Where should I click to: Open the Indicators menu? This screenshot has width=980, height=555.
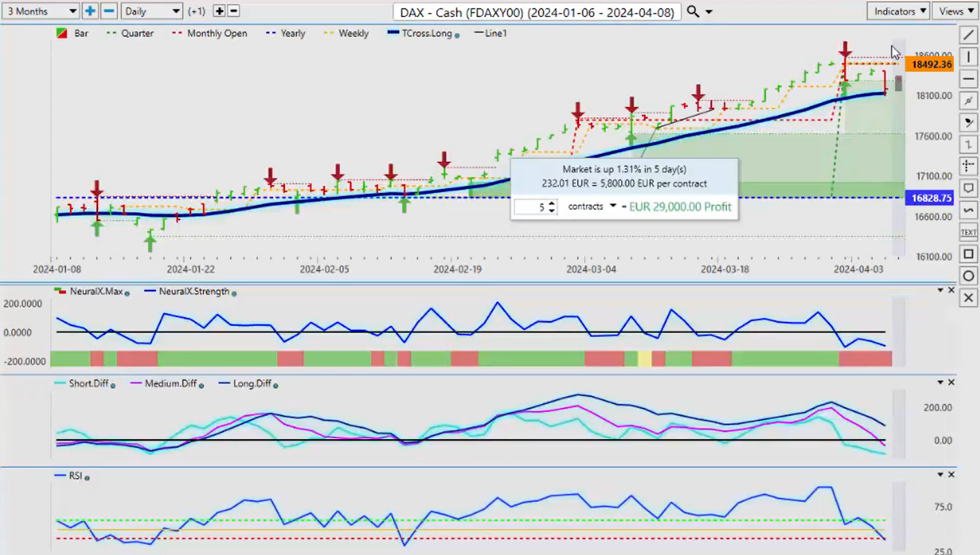coord(899,11)
